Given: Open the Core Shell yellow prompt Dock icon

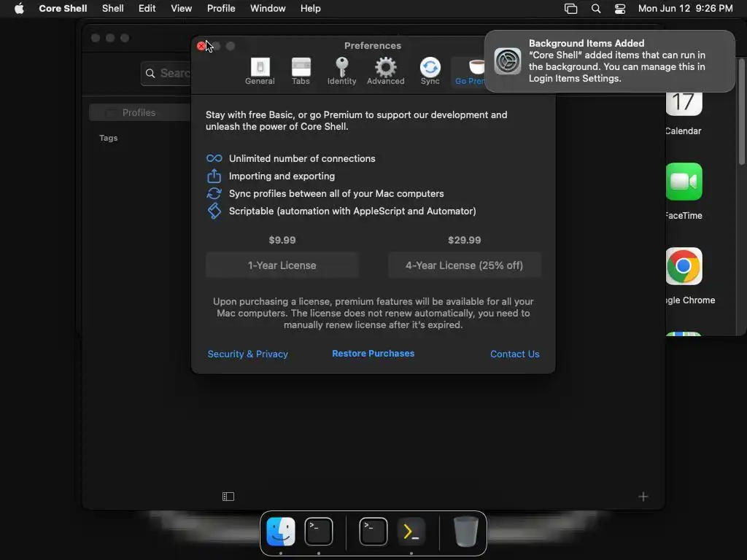Looking at the screenshot, I should [411, 532].
